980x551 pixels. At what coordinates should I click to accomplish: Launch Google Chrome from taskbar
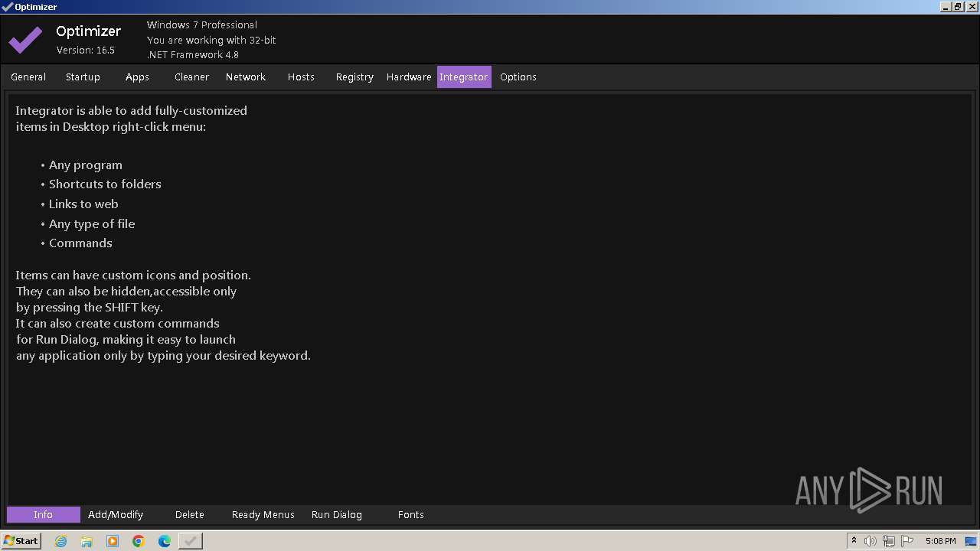point(139,541)
